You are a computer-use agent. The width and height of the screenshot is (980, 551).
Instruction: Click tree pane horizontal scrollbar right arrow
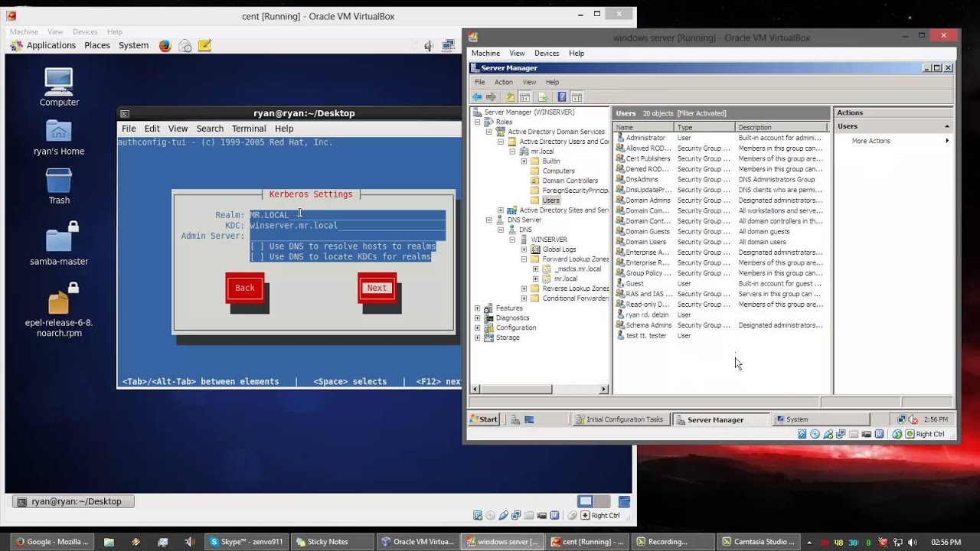pos(604,390)
